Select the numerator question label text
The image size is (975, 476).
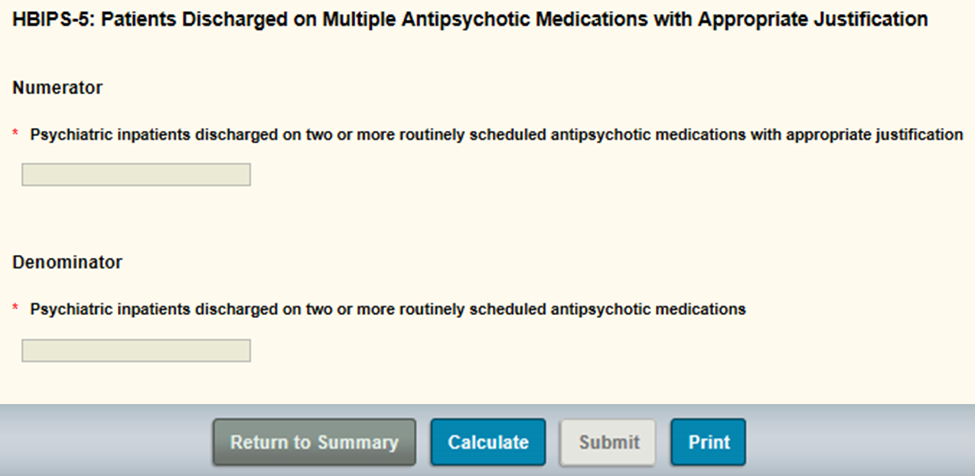pos(496,134)
